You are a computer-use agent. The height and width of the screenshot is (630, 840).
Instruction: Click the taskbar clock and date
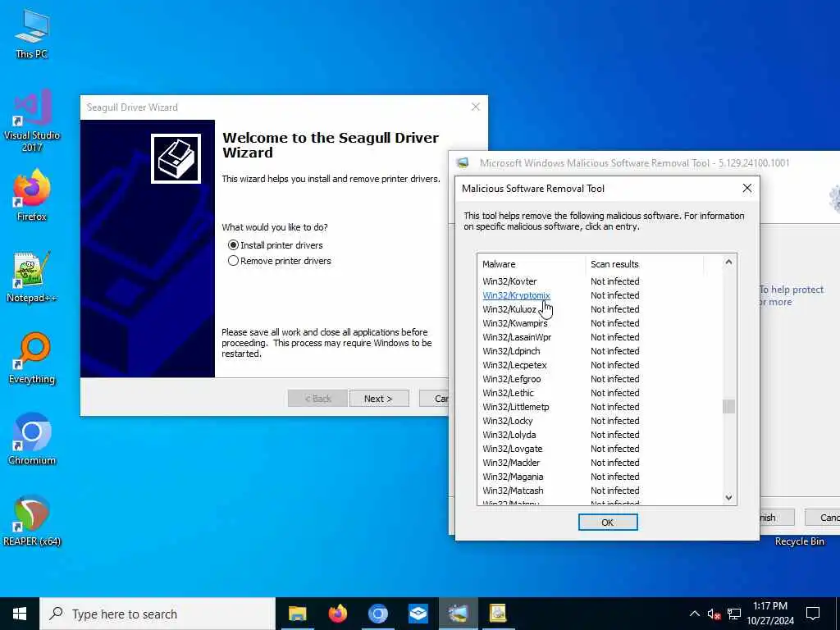[770, 614]
